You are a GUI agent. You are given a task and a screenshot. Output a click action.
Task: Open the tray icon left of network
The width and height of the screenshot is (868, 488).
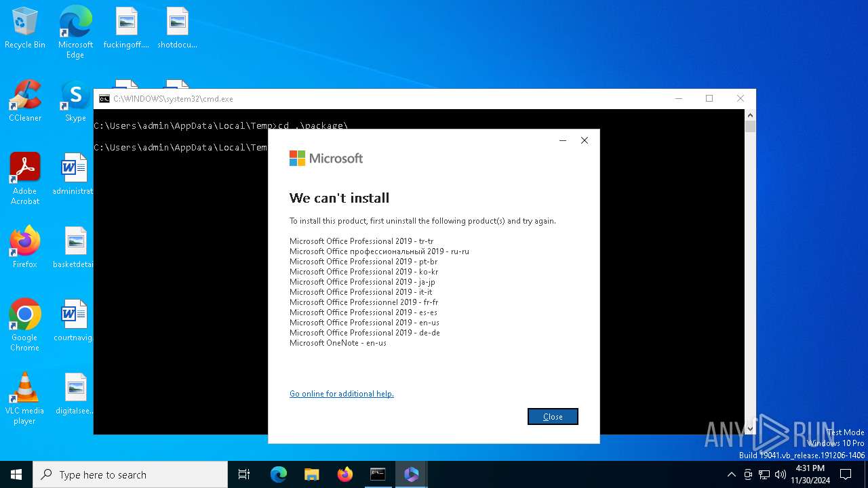point(748,474)
